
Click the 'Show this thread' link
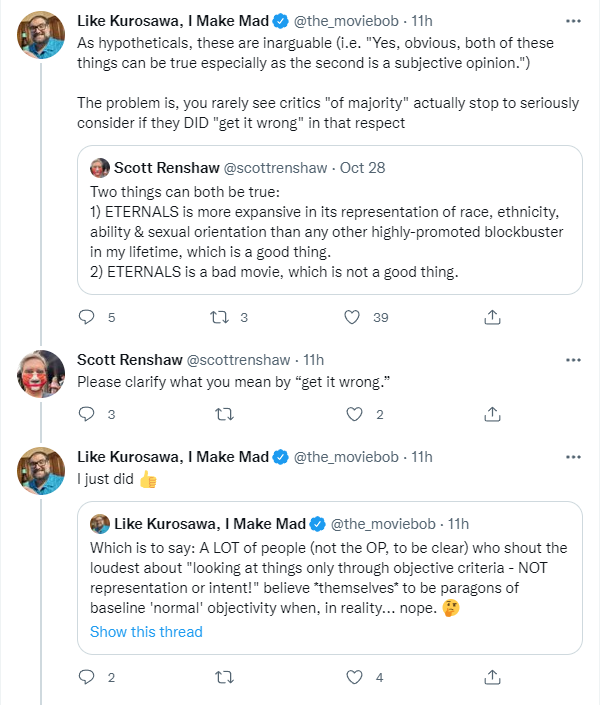tap(146, 632)
